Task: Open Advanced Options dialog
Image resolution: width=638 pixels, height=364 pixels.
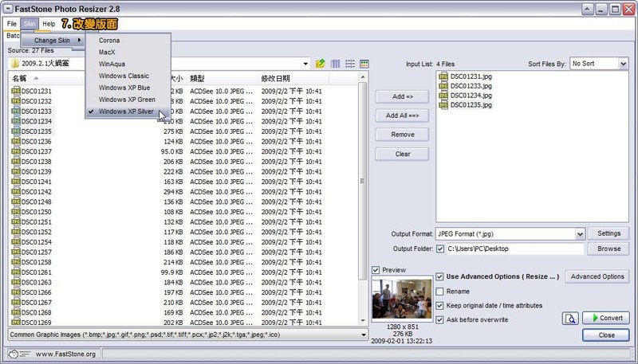Action: pyautogui.click(x=597, y=276)
